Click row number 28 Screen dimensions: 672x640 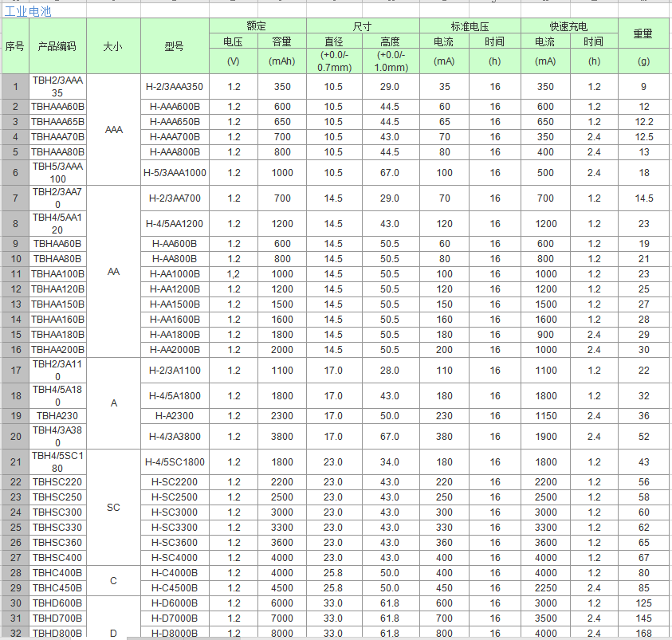pyautogui.click(x=15, y=573)
